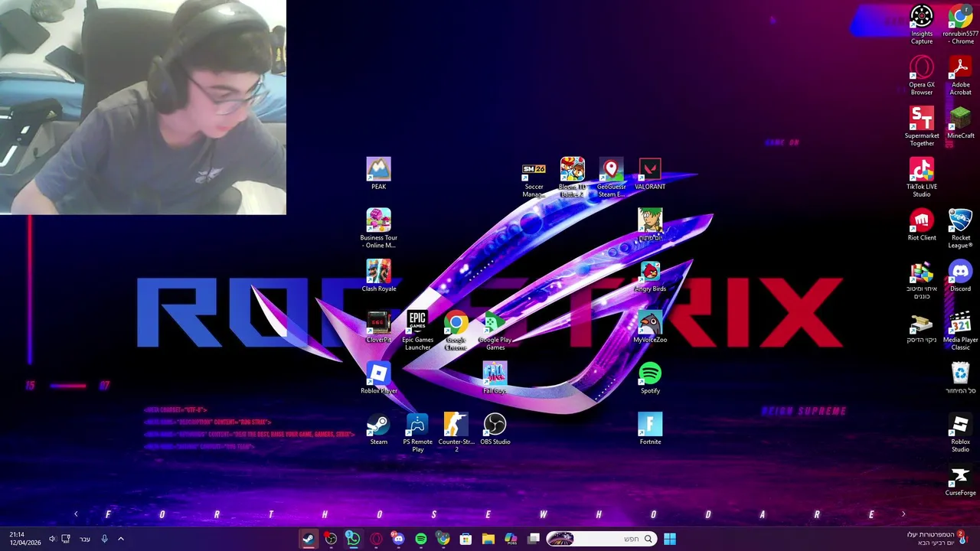Click the taskbar search box
Image resolution: width=980 pixels, height=551 pixels.
click(x=602, y=539)
